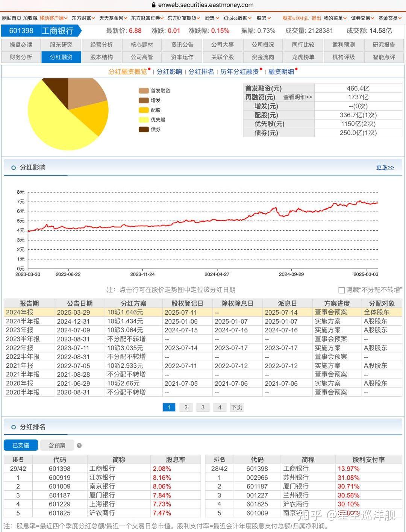406x532 pixels.
Task: Click the lock icon in address bar
Action: point(153,5)
